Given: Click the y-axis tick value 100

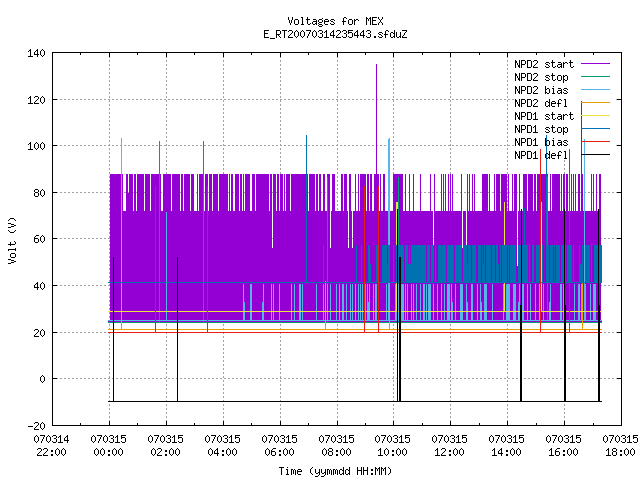Looking at the screenshot, I should point(36,146).
